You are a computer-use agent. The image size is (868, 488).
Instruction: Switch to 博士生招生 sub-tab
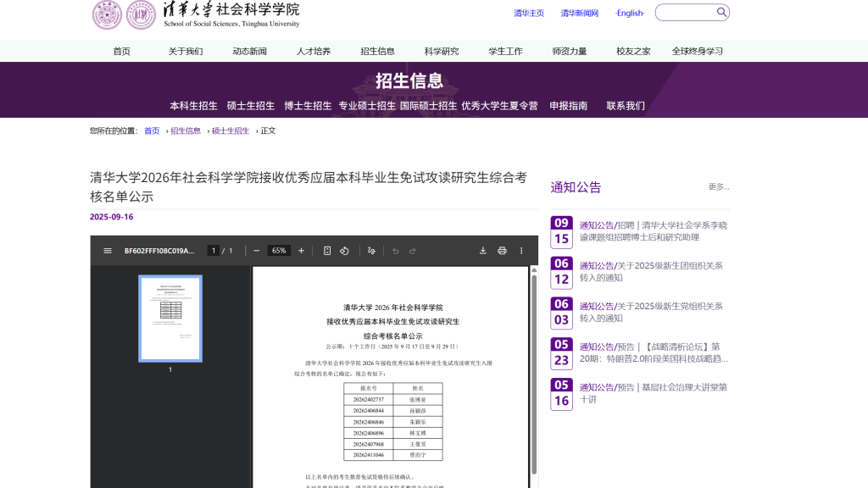pyautogui.click(x=308, y=106)
